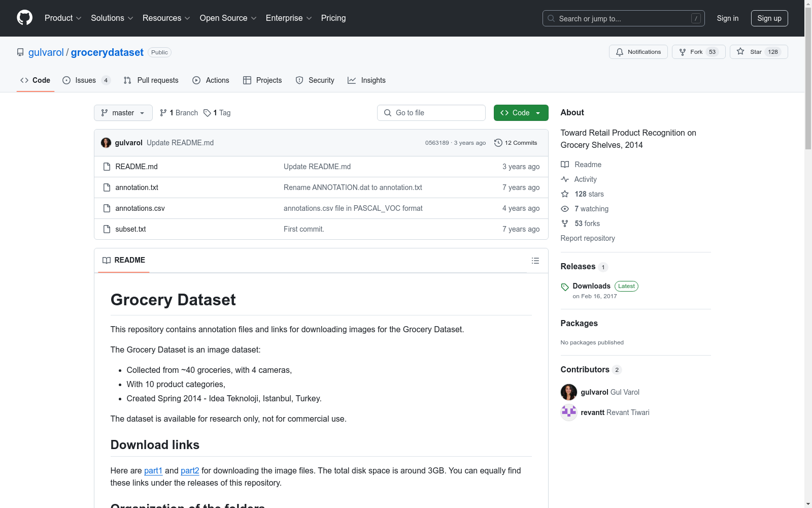Open the Contributors heading link

(585, 370)
